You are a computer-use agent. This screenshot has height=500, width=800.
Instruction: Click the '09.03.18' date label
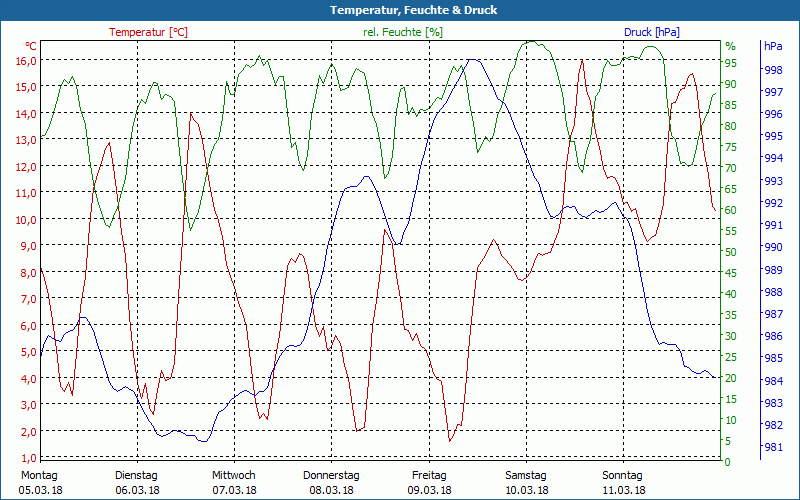430,490
